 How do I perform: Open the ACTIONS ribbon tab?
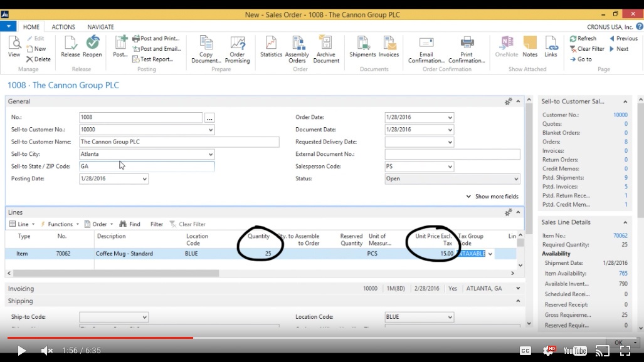(63, 27)
